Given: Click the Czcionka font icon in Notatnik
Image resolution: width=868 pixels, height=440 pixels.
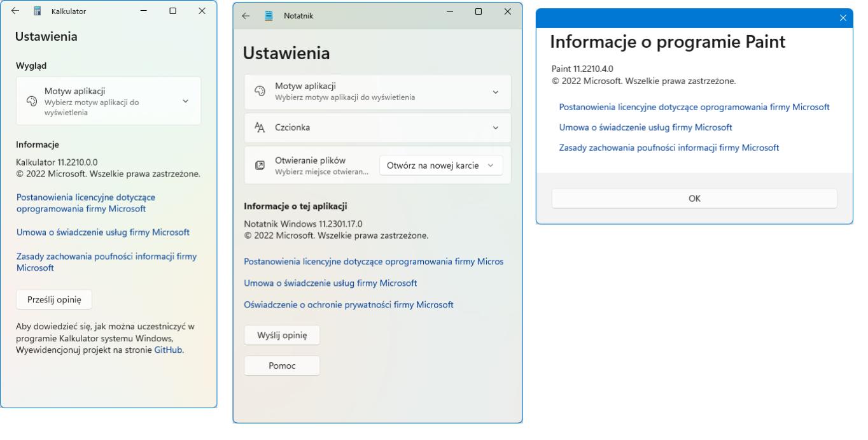Looking at the screenshot, I should (x=259, y=128).
